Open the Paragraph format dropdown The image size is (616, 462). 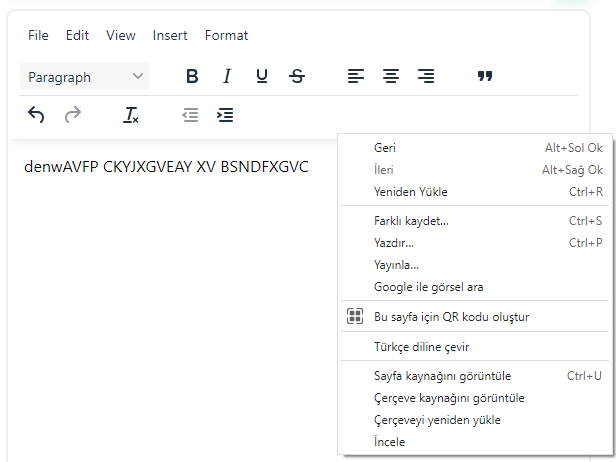[85, 76]
